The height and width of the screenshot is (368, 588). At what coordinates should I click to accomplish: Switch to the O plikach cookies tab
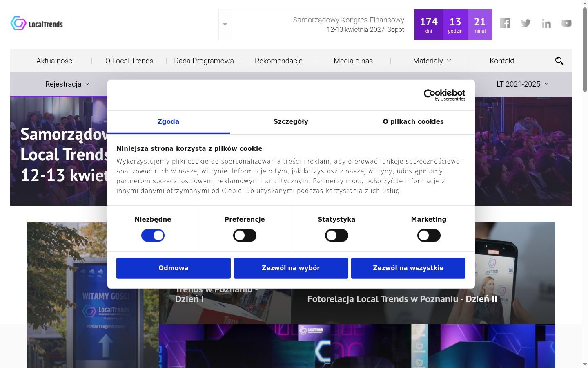point(413,122)
